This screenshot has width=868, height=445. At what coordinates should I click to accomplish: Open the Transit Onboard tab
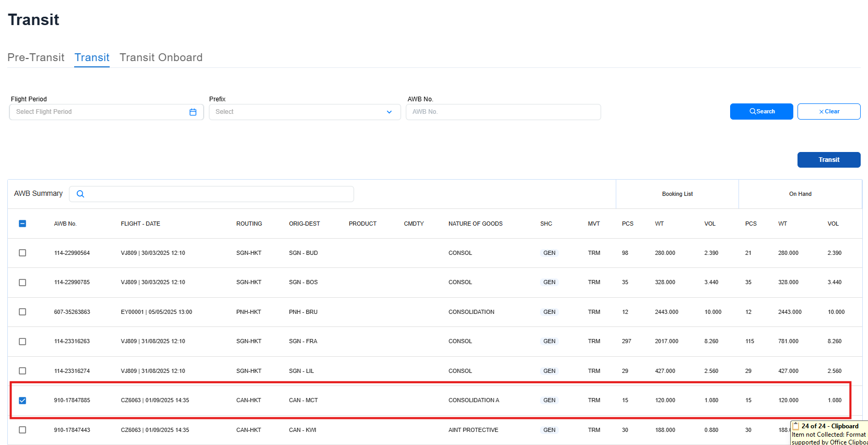pyautogui.click(x=161, y=57)
